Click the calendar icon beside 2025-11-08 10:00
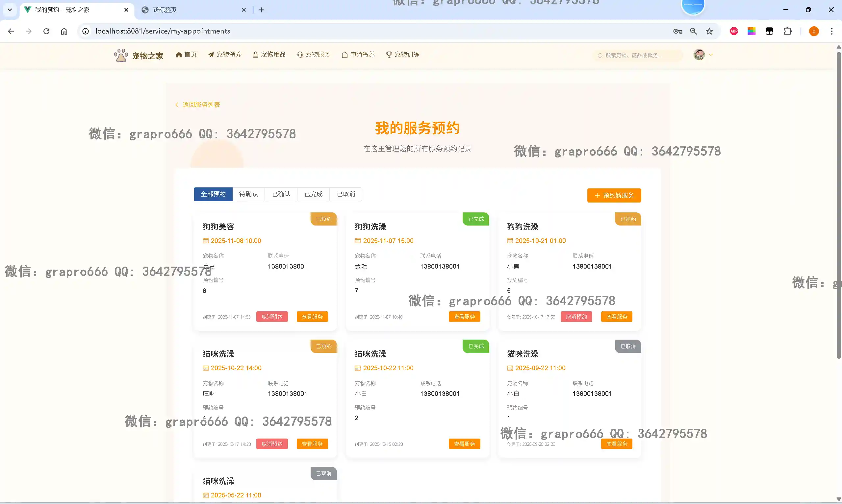 tap(206, 241)
